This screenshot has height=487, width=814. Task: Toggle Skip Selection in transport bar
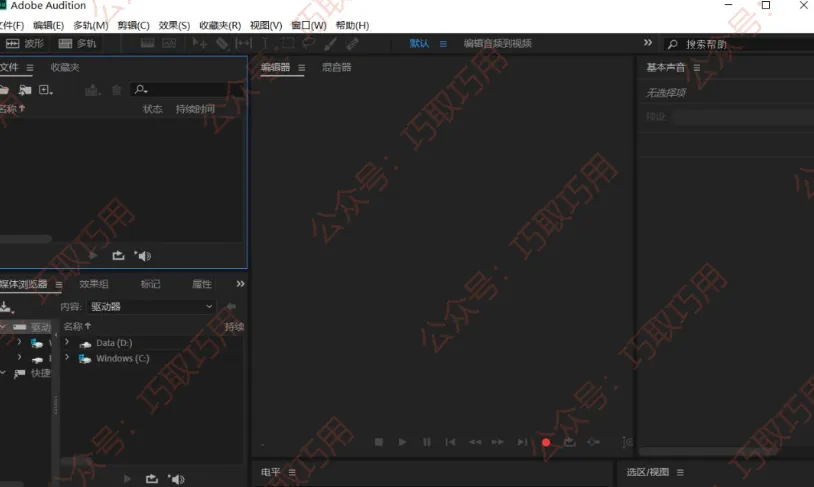tap(593, 442)
